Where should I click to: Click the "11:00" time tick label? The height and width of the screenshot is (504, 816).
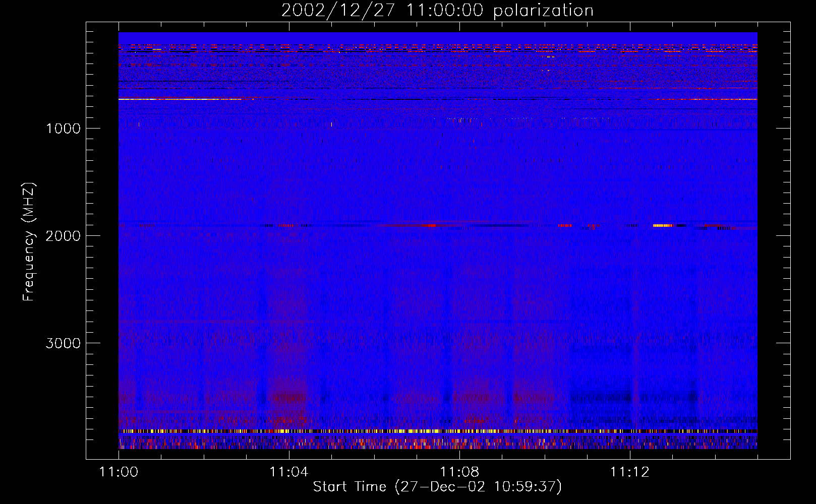click(119, 472)
